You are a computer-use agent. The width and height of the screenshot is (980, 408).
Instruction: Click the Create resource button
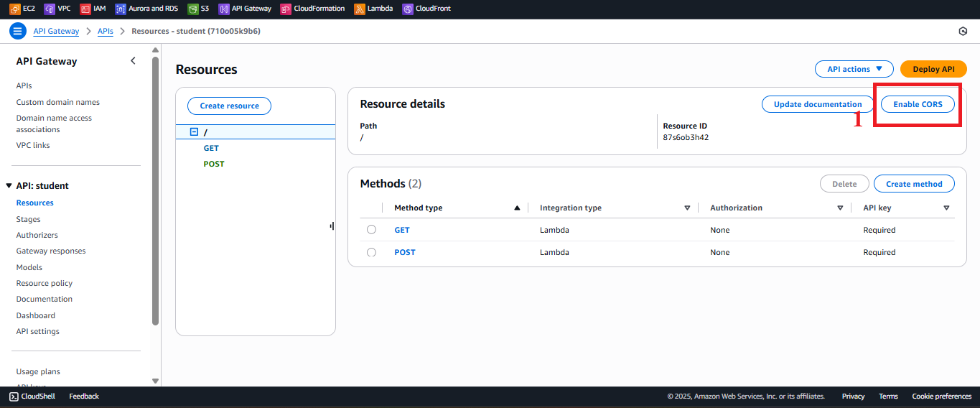[x=229, y=106]
